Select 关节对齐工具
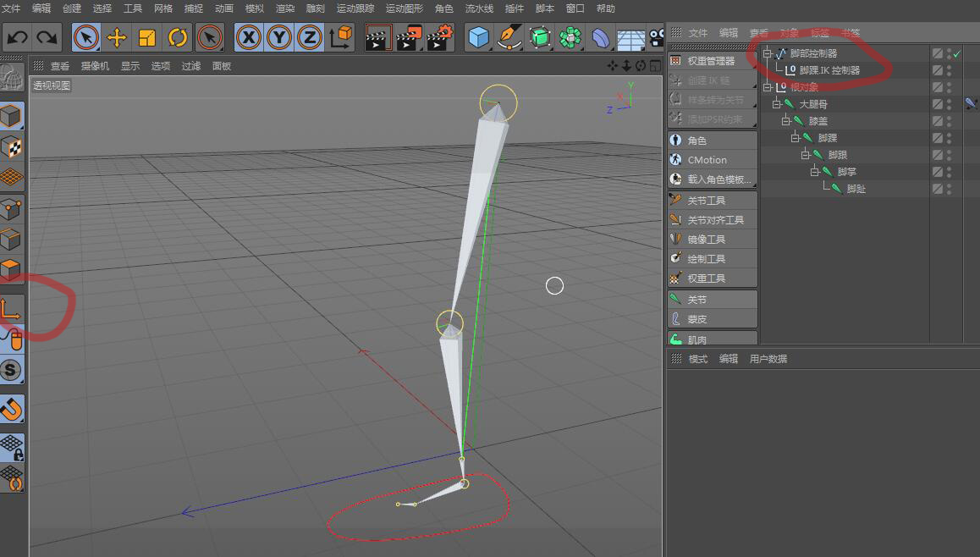Viewport: 980px width, 557px height. (x=712, y=220)
